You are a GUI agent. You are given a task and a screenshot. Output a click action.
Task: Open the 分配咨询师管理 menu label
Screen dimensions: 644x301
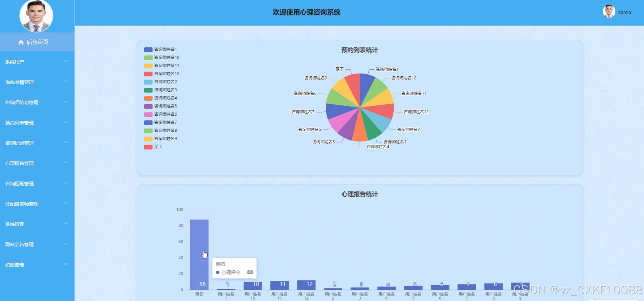(22, 204)
